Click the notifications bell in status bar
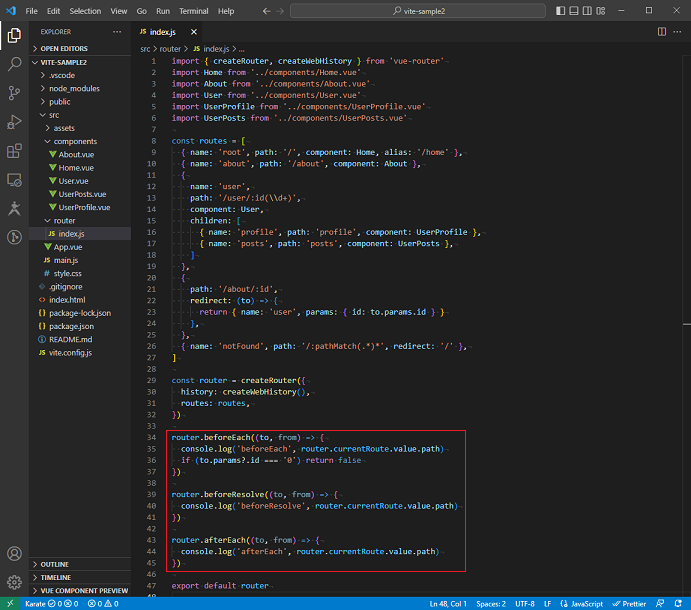This screenshot has width=691, height=610. (x=678, y=603)
